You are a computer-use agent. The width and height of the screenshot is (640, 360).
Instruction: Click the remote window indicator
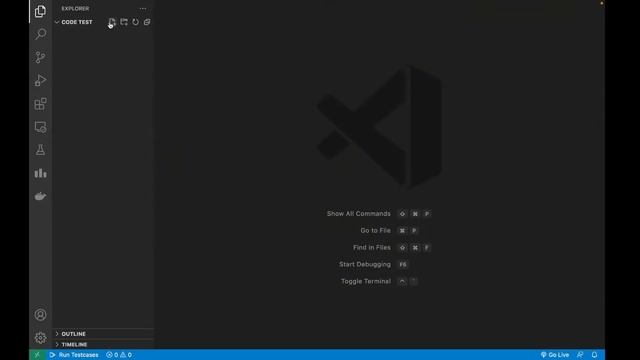coord(37,355)
